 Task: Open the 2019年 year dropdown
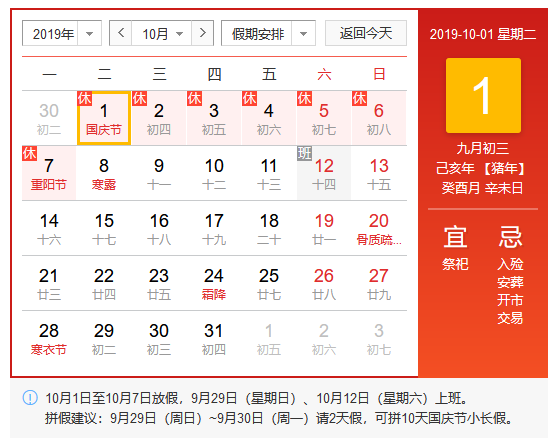pyautogui.click(x=62, y=33)
